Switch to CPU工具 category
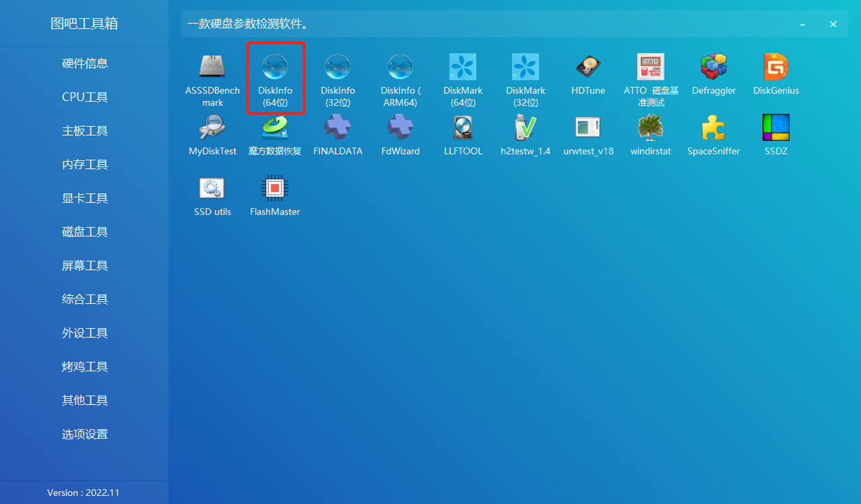The width and height of the screenshot is (861, 504). [84, 97]
